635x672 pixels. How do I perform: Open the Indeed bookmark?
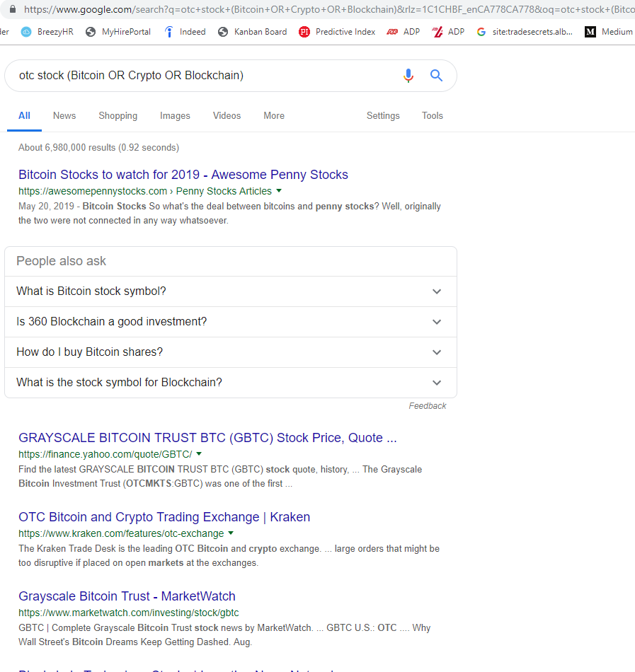click(x=185, y=32)
